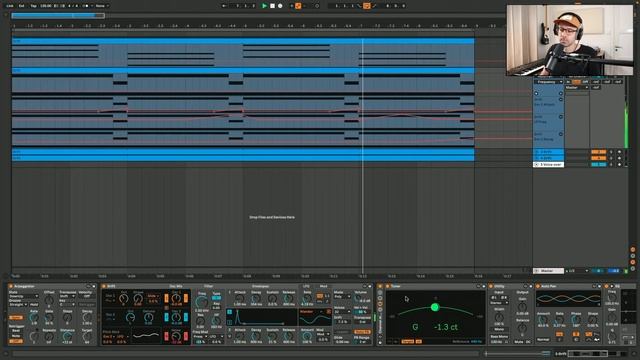Click the Drift filter Freq knob
This screenshot has height=360, width=640.
202,302
